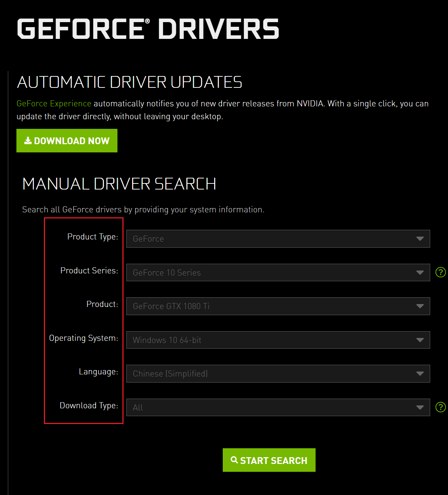Screen dimensions: 448x495
Task: Click the 'Download Type:' label
Action: 89,405
